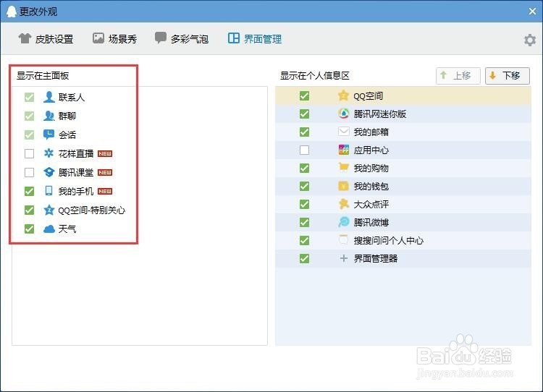The image size is (543, 392).
Task: Uncheck the 我的钱包 checkbox
Action: tap(304, 186)
